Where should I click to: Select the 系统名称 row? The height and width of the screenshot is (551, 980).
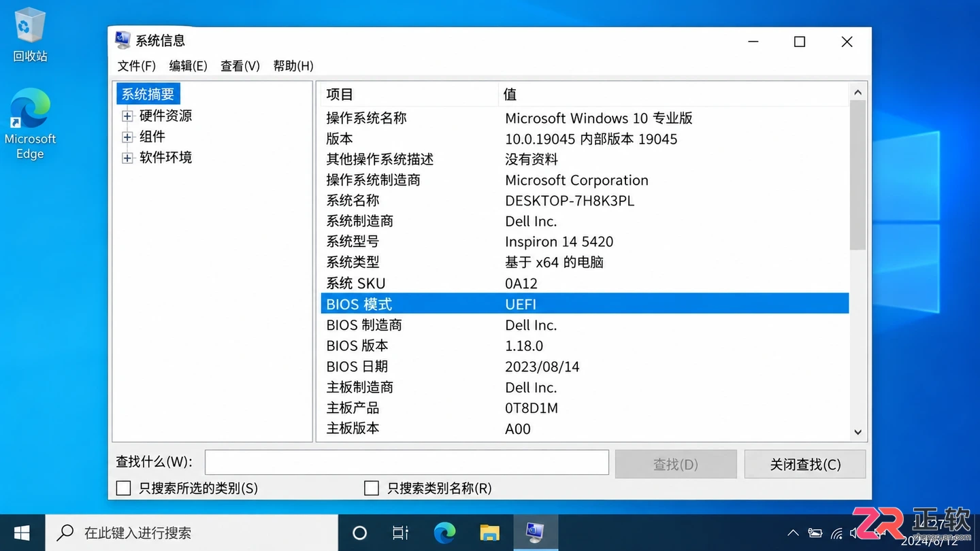point(585,201)
